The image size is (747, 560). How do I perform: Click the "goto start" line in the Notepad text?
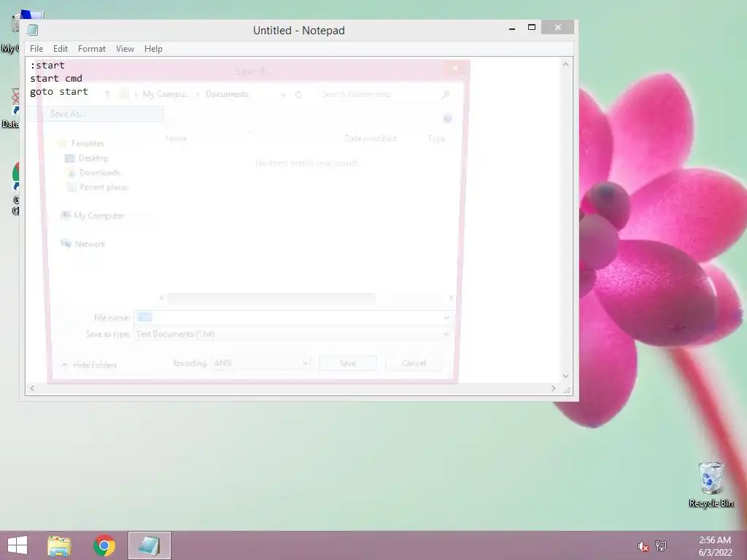[x=59, y=91]
